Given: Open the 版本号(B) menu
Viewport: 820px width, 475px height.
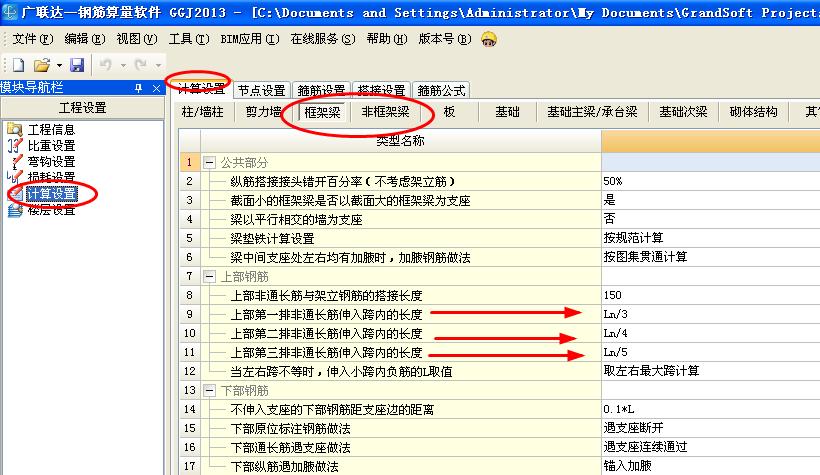Looking at the screenshot, I should (445, 39).
